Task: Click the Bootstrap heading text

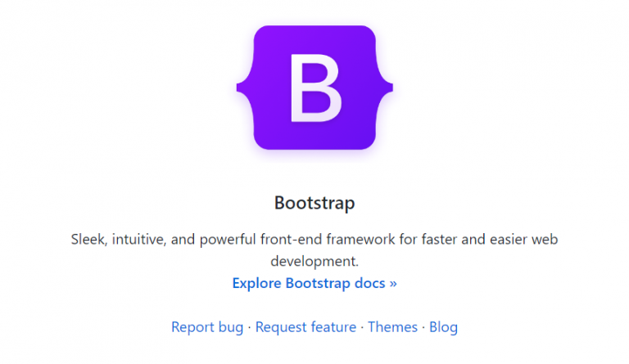Action: [x=314, y=203]
